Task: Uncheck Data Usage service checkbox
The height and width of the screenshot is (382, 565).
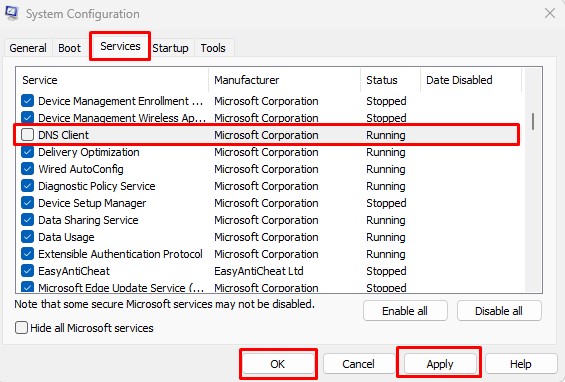Action: (27, 237)
